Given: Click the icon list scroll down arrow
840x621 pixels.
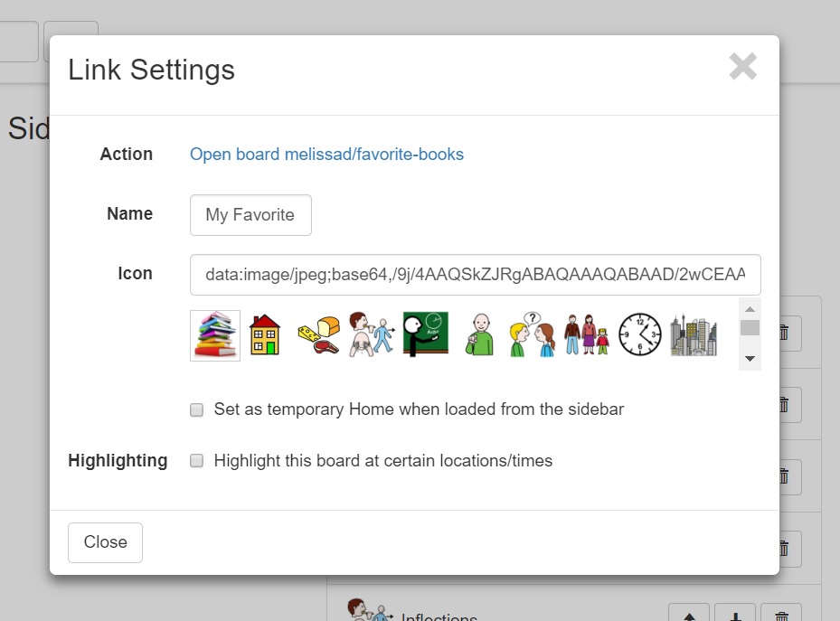Looking at the screenshot, I should click(x=750, y=359).
